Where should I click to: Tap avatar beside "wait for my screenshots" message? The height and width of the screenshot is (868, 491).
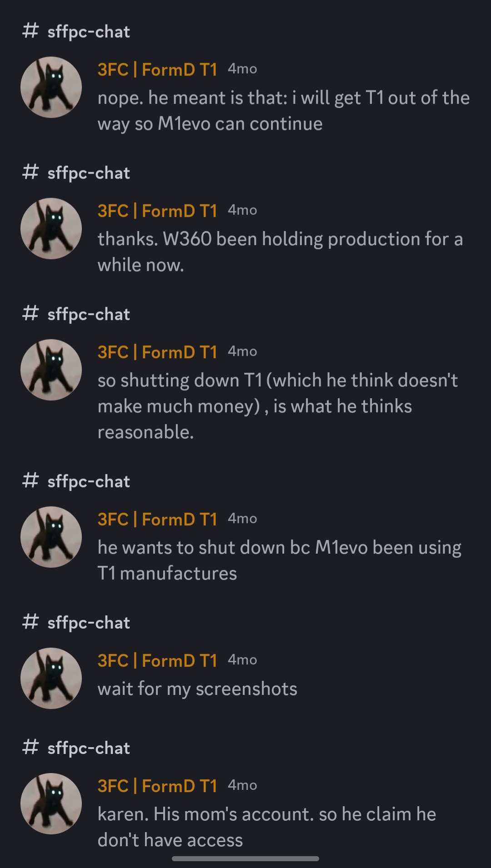[x=51, y=678]
